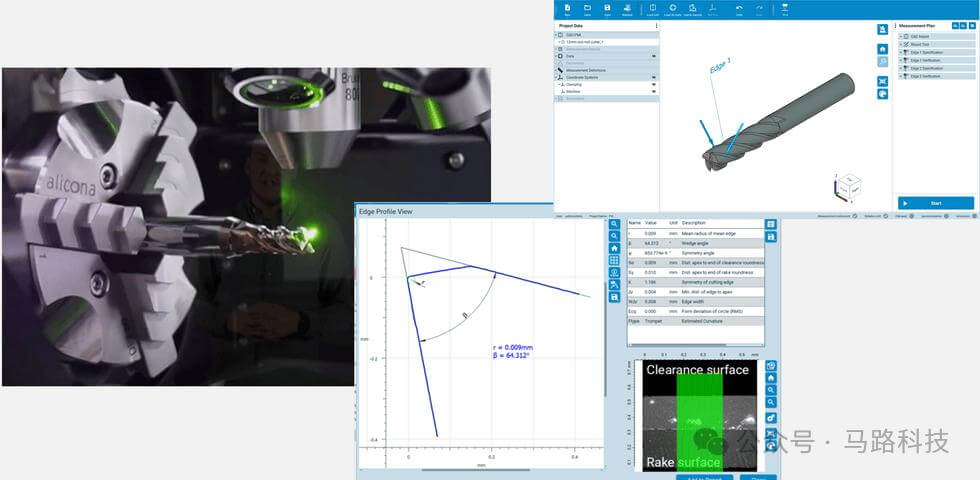Click save icon in Edge Profile View toolbar

(x=614, y=297)
